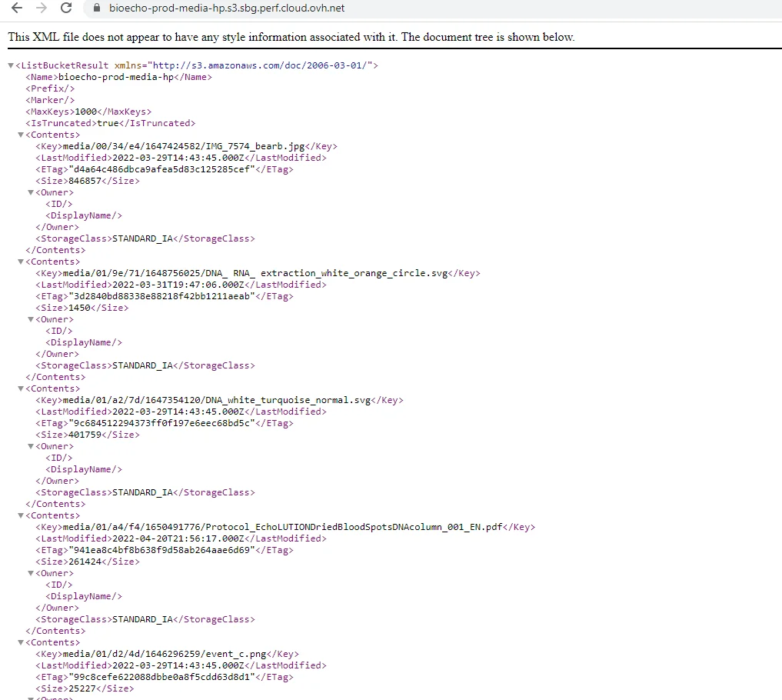Collapse the Contents block for the DNA RNA extraction SVG
The image size is (782, 700).
pyautogui.click(x=20, y=261)
